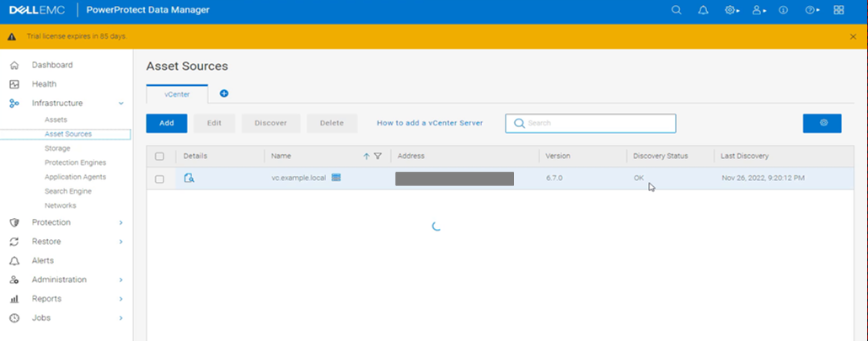868x341 pixels.
Task: Toggle the select-all checkbox in table header
Action: pyautogui.click(x=159, y=157)
